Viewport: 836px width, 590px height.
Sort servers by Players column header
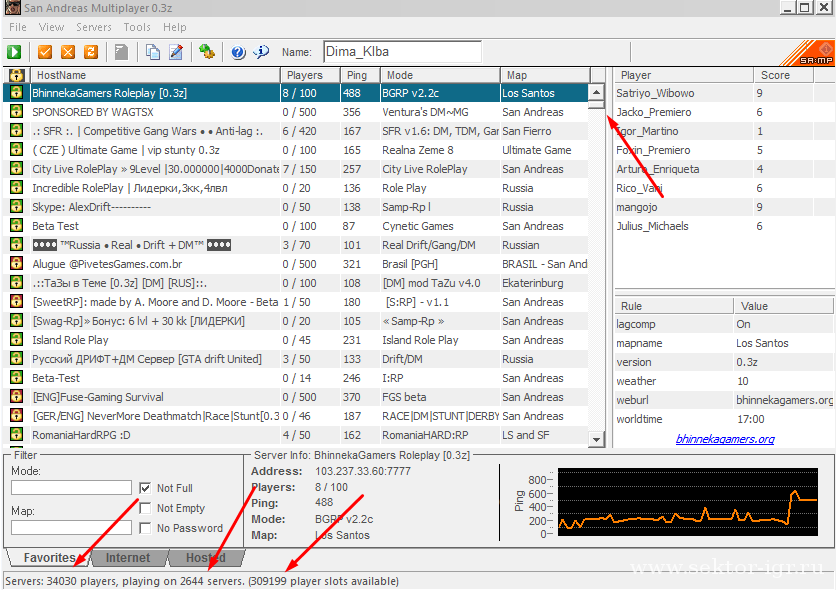click(311, 75)
